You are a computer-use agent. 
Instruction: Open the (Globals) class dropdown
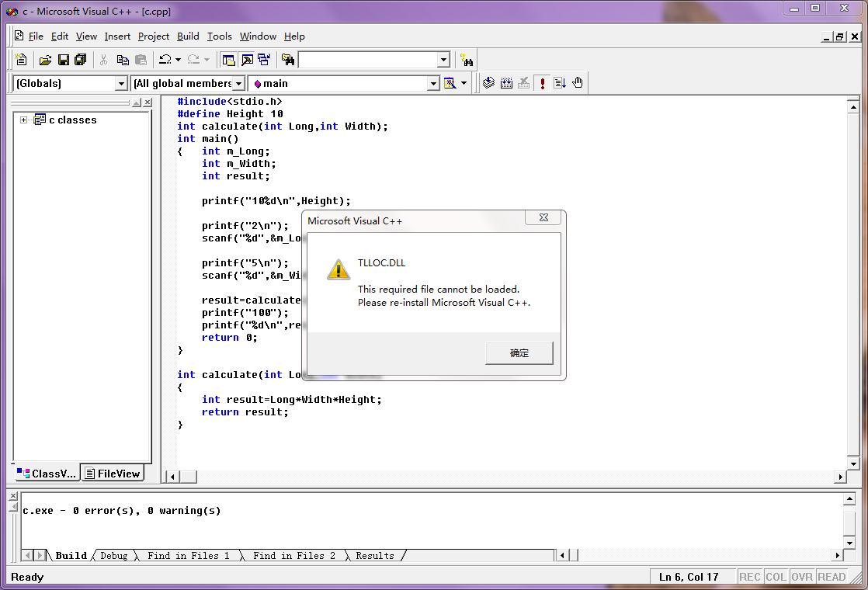click(121, 84)
